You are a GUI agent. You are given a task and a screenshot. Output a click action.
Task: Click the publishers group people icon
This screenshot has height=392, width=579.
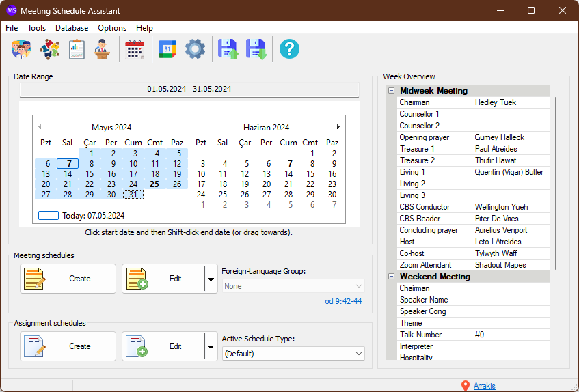click(22, 49)
